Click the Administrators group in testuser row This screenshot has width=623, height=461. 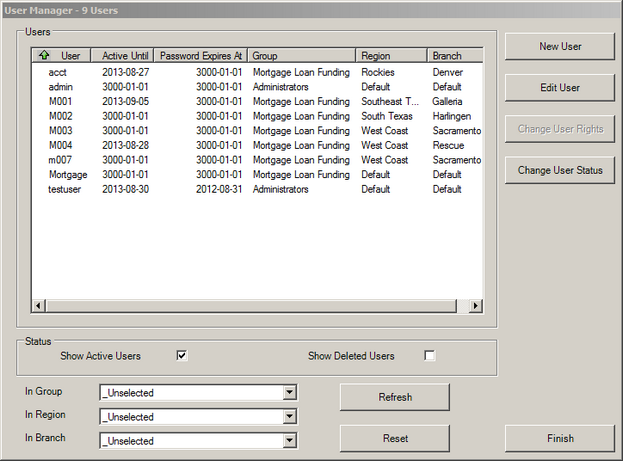[281, 189]
